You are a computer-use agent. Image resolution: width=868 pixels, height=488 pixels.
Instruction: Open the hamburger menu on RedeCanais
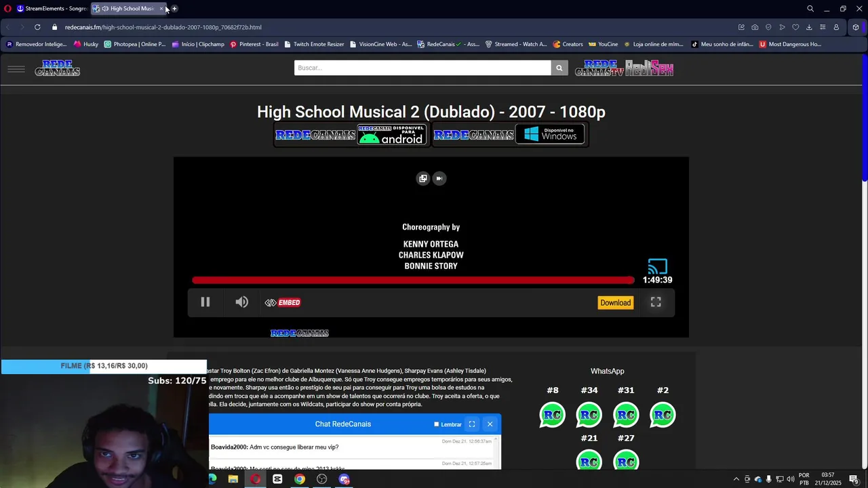click(16, 68)
